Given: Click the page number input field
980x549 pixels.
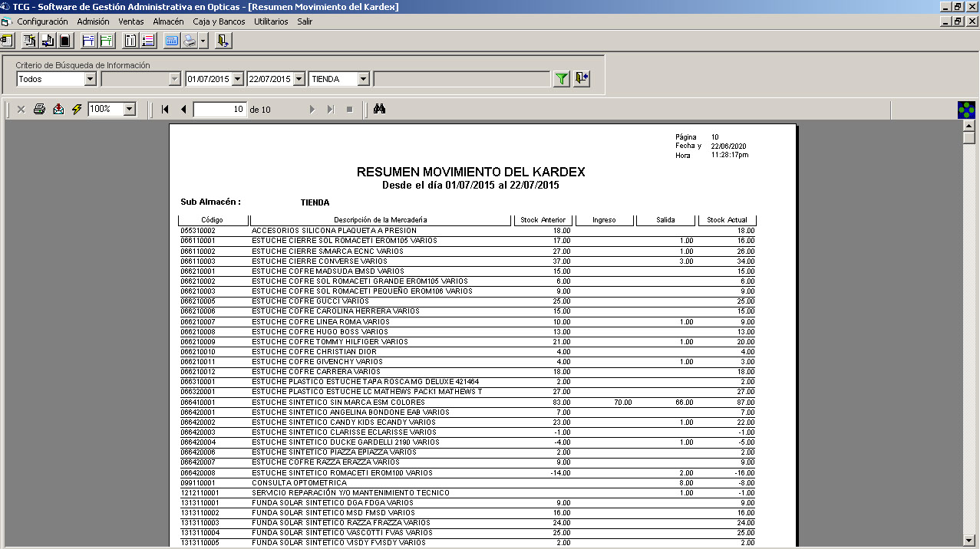Looking at the screenshot, I should click(x=219, y=110).
